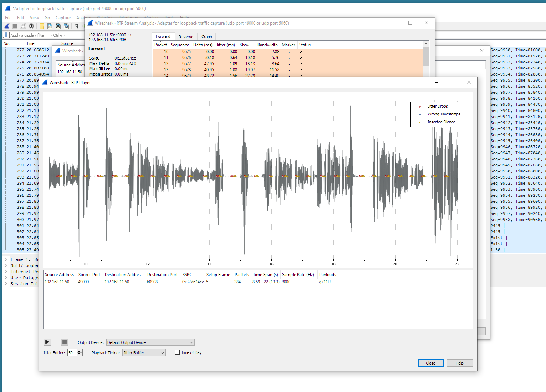Enable the Time of Day option

click(177, 352)
